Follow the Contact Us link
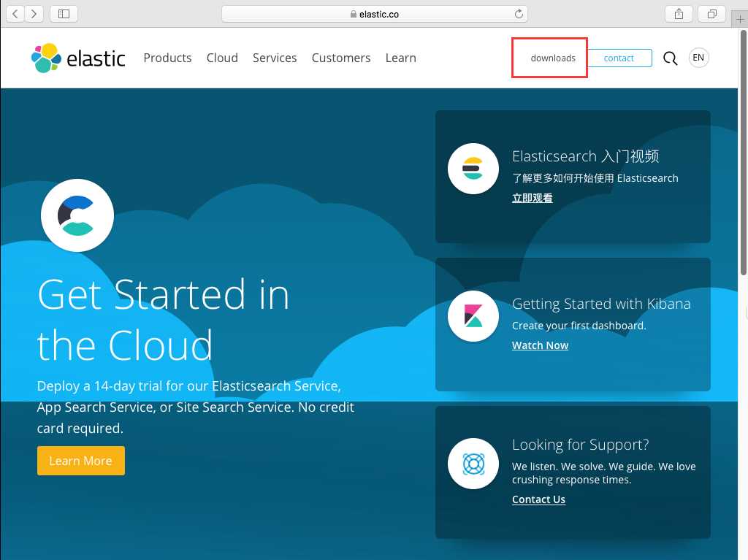Image resolution: width=748 pixels, height=560 pixels. 538,499
